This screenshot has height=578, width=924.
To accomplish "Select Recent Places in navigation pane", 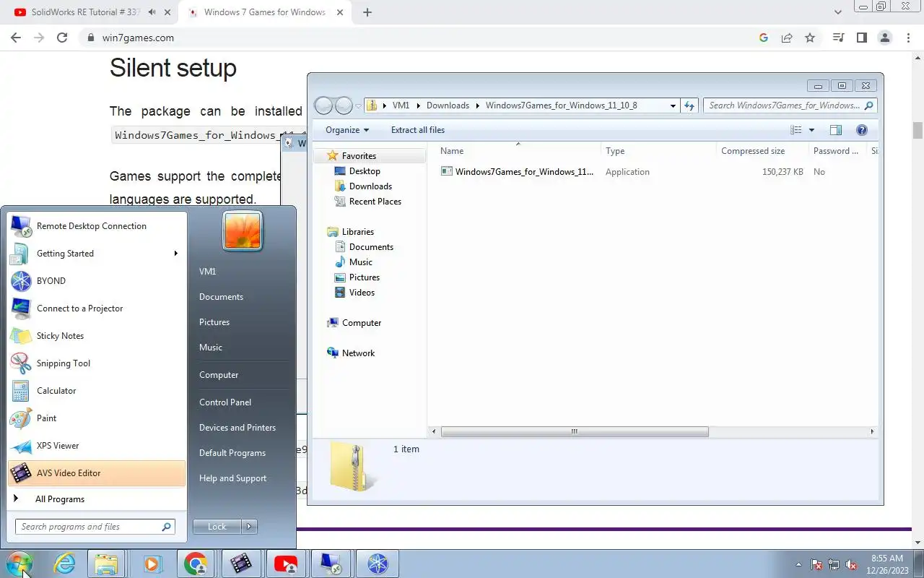I will pyautogui.click(x=375, y=202).
